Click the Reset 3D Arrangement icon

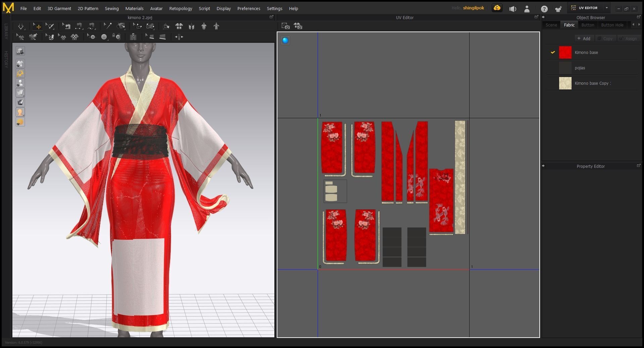click(166, 26)
